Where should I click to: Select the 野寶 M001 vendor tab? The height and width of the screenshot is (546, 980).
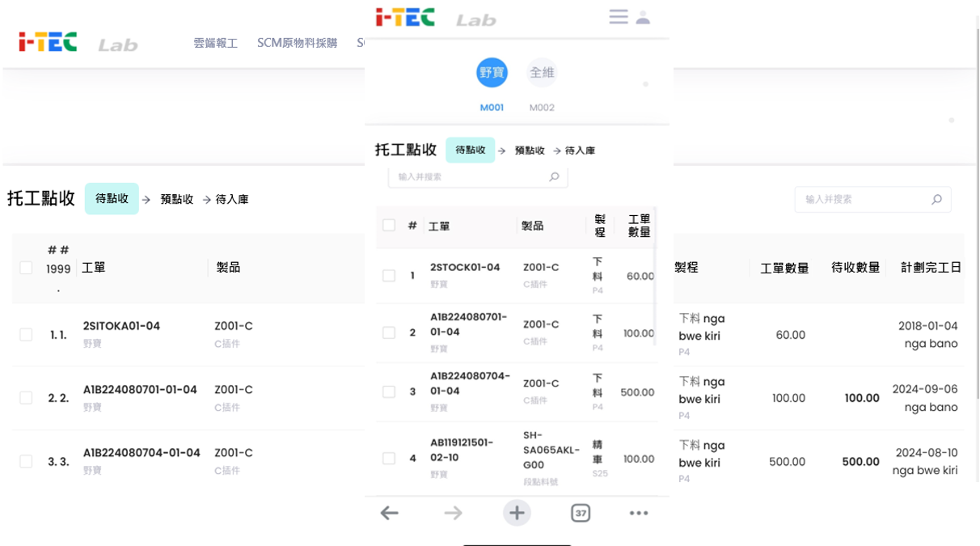pyautogui.click(x=492, y=73)
